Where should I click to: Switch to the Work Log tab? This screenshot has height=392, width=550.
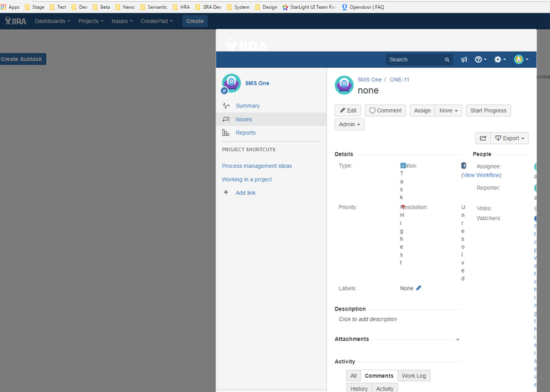point(414,376)
